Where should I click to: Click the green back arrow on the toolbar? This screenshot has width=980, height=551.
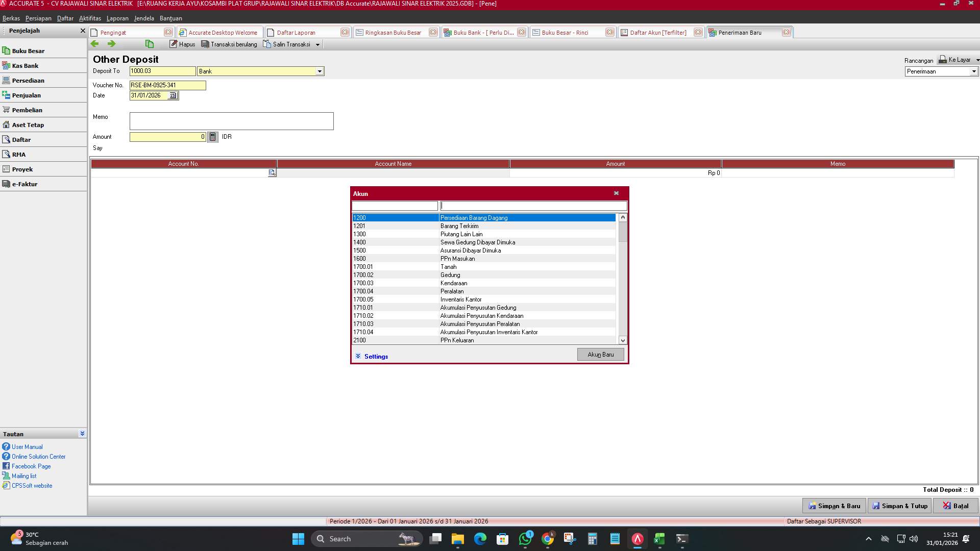[94, 44]
